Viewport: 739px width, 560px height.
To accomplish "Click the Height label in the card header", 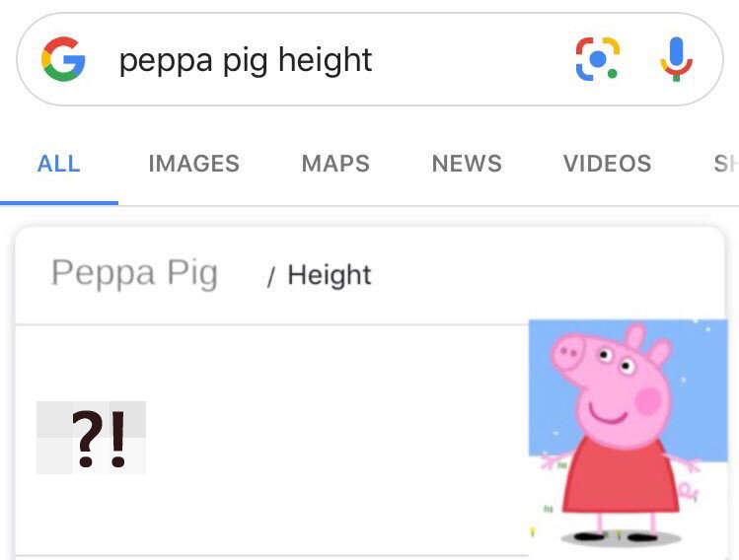I will [x=330, y=275].
